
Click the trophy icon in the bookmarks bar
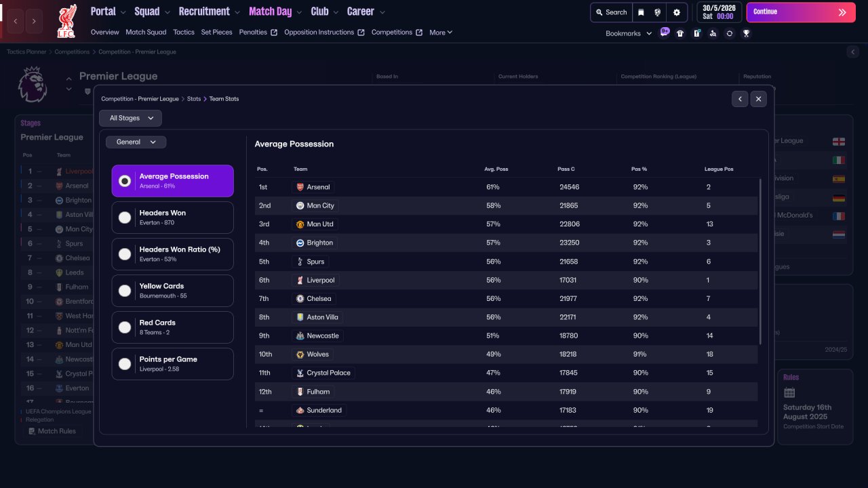pyautogui.click(x=746, y=33)
